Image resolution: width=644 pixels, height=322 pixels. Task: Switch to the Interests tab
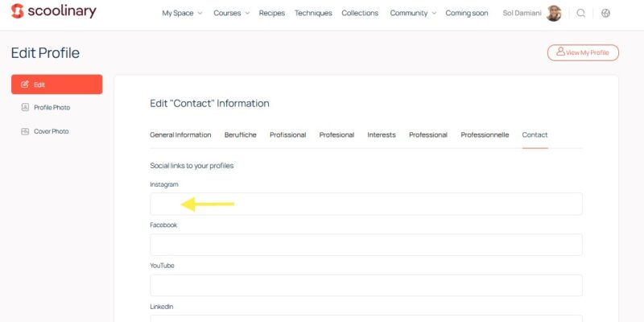(382, 134)
